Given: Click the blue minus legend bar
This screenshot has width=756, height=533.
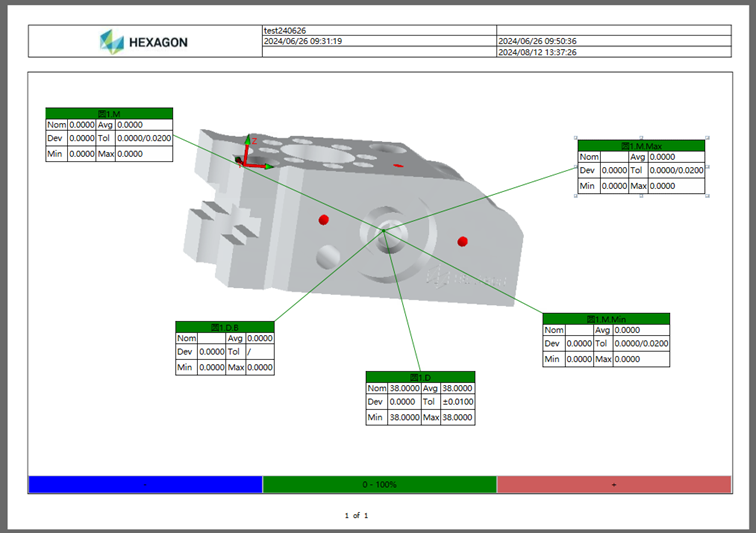Looking at the screenshot, I should pyautogui.click(x=145, y=485).
